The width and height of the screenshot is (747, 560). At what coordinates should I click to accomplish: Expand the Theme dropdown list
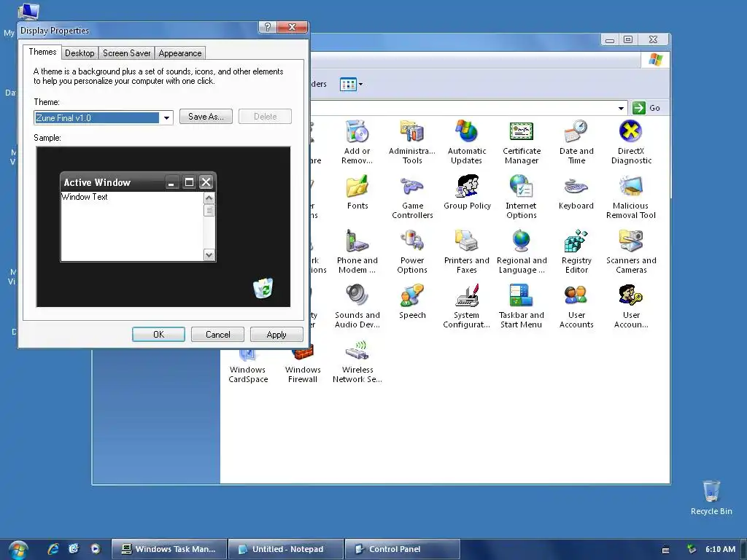click(x=166, y=117)
